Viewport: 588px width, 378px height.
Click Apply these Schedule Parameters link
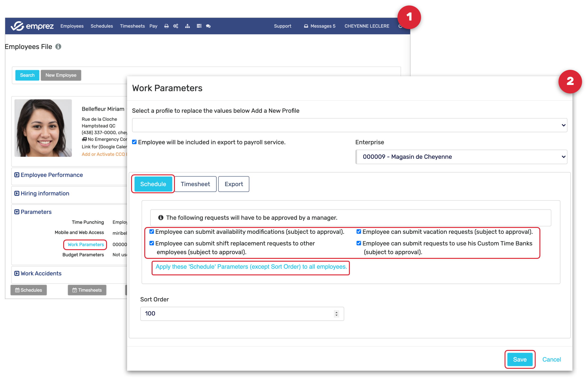(251, 267)
